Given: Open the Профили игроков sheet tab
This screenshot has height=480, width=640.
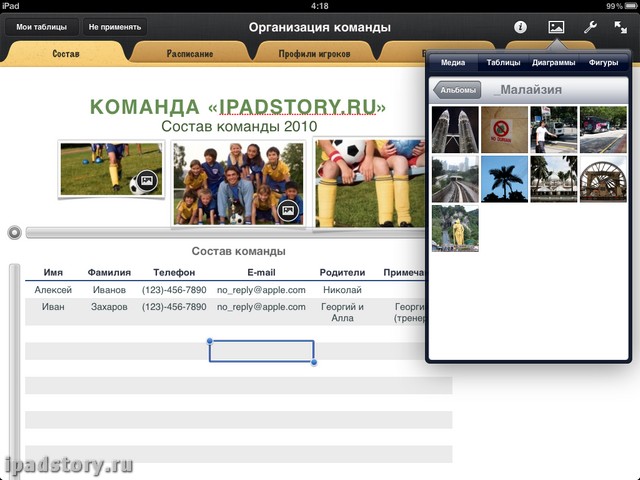Looking at the screenshot, I should pos(314,53).
